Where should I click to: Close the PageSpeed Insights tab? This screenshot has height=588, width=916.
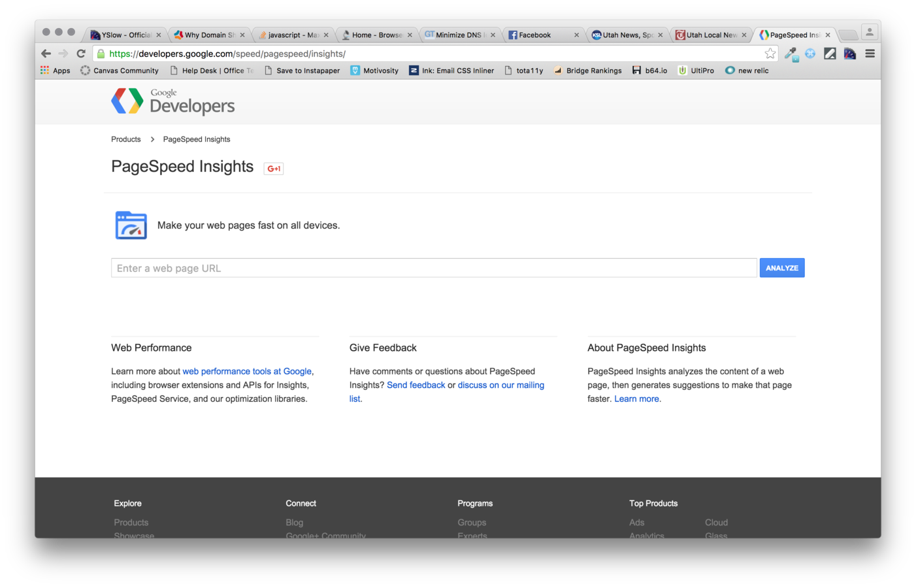[x=828, y=35]
